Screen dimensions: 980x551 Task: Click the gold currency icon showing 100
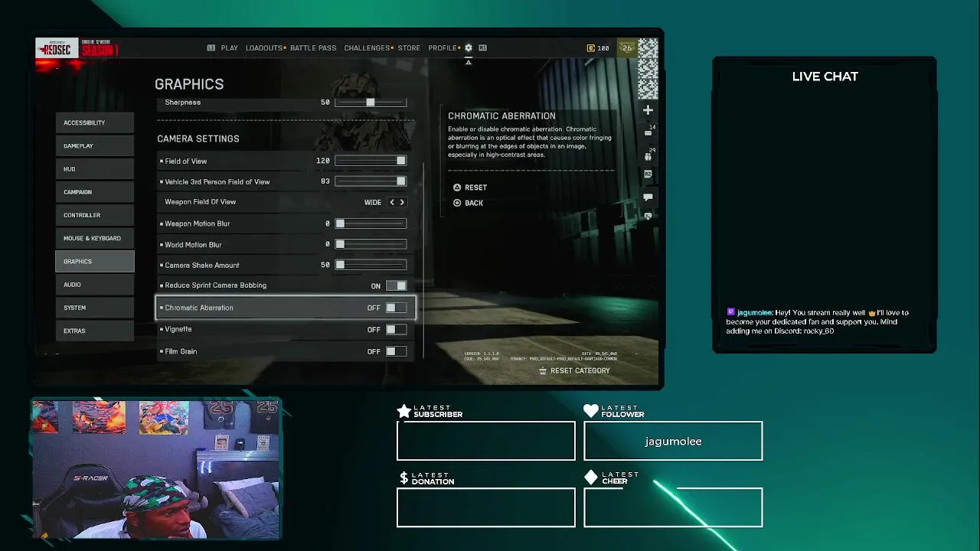[590, 48]
